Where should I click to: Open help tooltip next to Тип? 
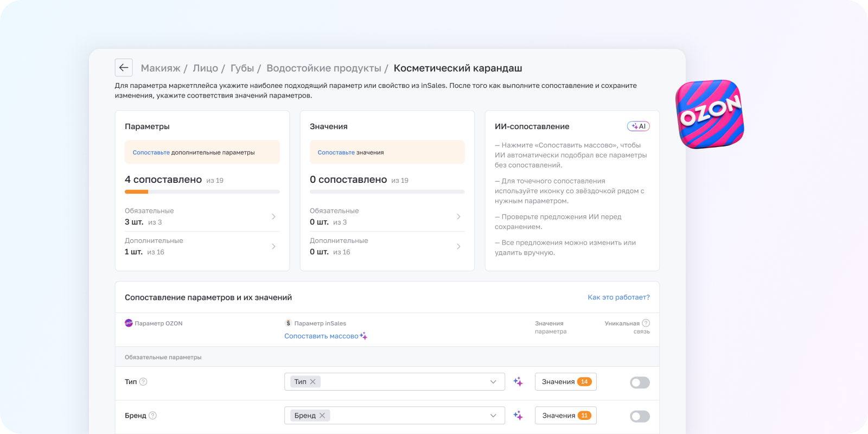[143, 382]
